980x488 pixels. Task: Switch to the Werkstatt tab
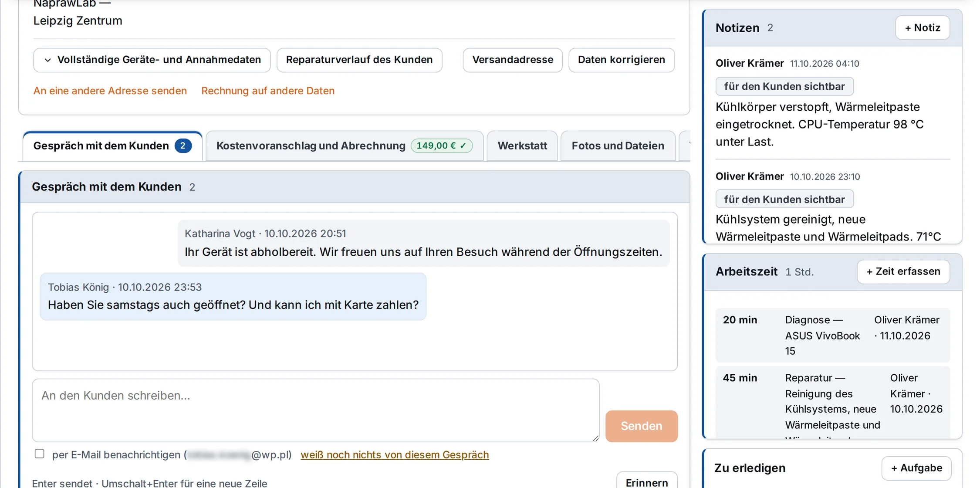(522, 146)
